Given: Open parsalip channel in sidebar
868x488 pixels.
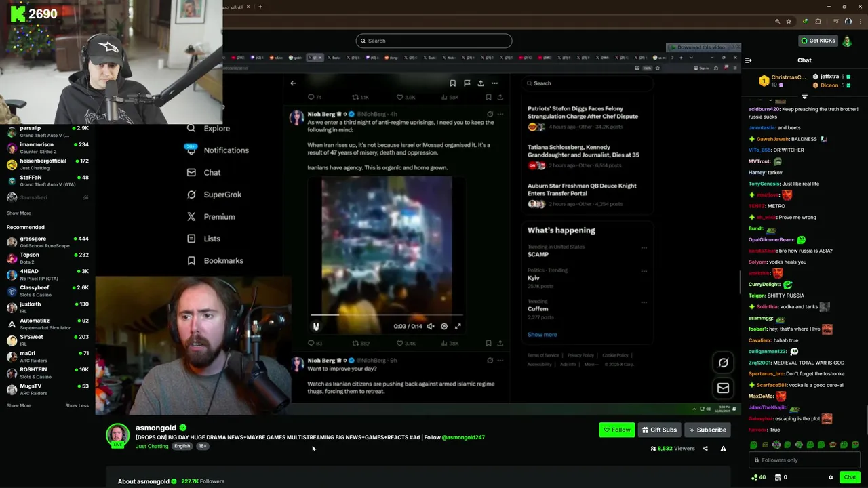Looking at the screenshot, I should pyautogui.click(x=47, y=131).
